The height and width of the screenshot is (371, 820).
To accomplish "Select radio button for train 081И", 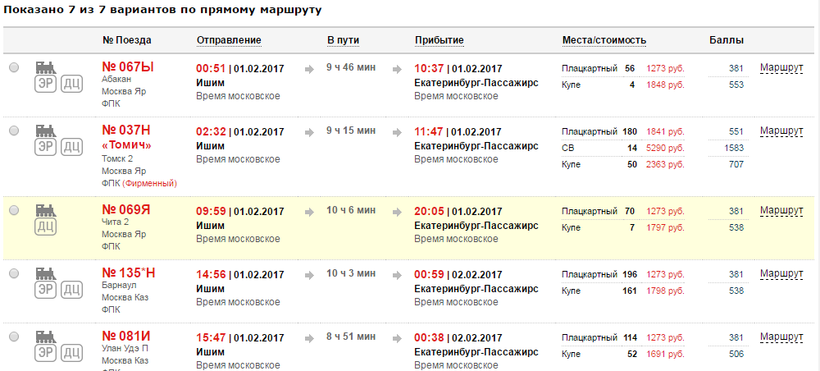I will [14, 336].
